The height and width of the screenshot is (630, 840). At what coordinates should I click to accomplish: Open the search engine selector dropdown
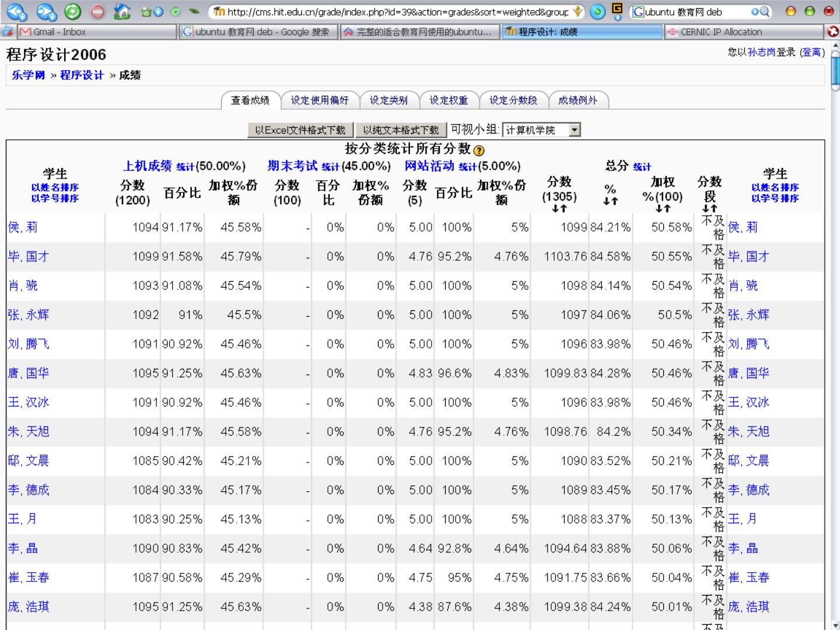point(617,11)
